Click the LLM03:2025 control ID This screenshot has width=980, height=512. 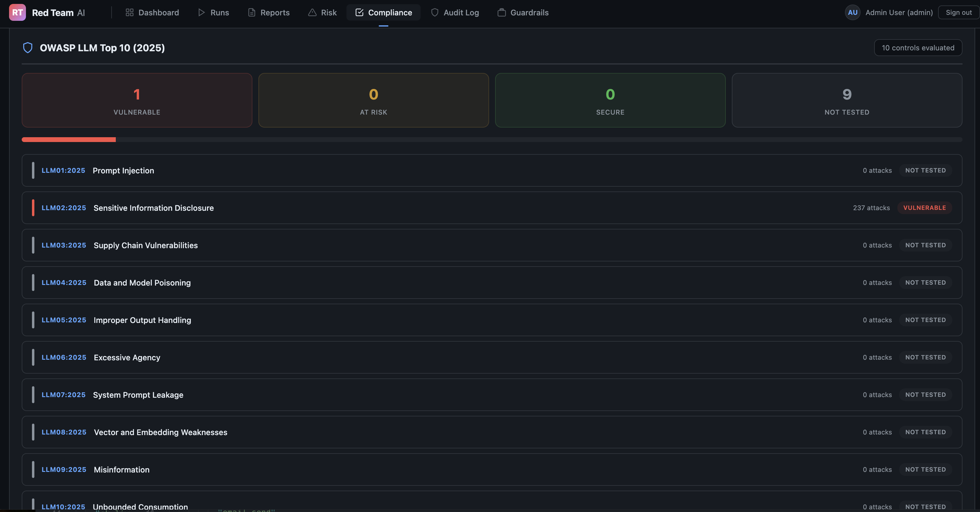tap(64, 245)
